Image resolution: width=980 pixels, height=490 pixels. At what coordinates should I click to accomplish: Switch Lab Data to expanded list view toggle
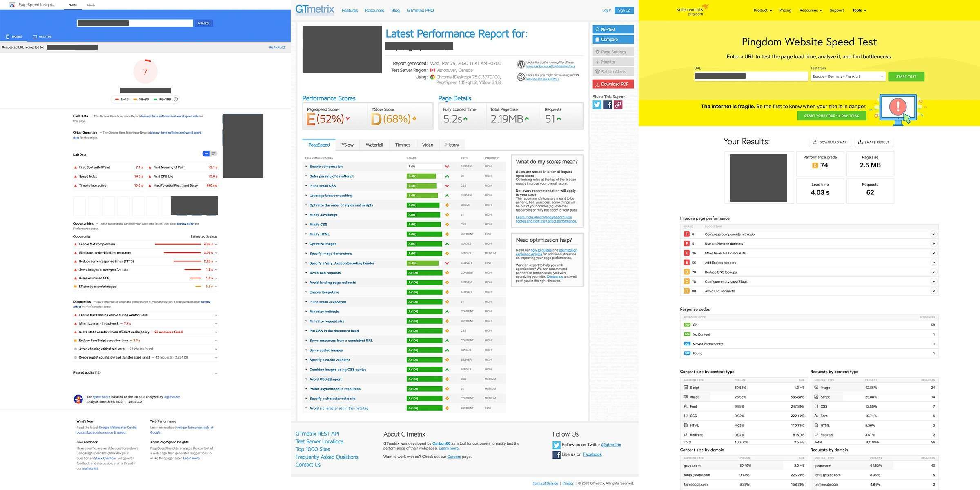(213, 154)
